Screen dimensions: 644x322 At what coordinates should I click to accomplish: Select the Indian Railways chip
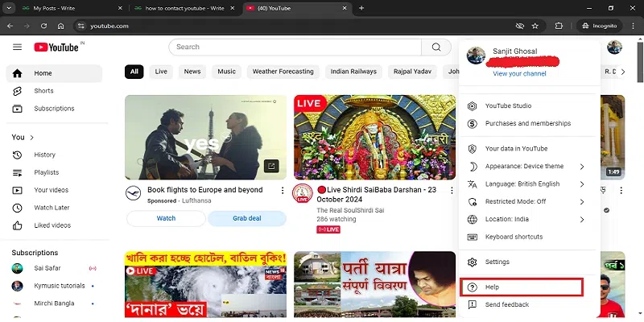(x=353, y=72)
